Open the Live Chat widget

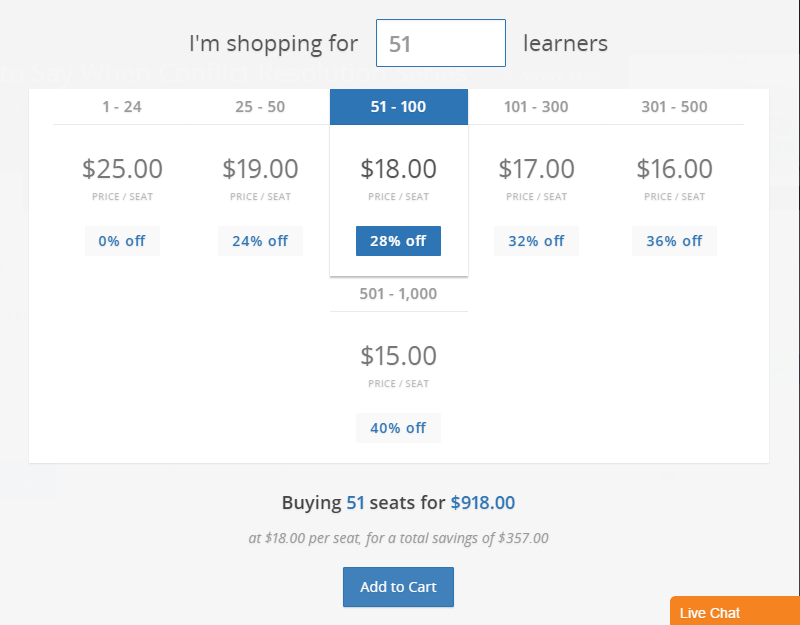(734, 612)
